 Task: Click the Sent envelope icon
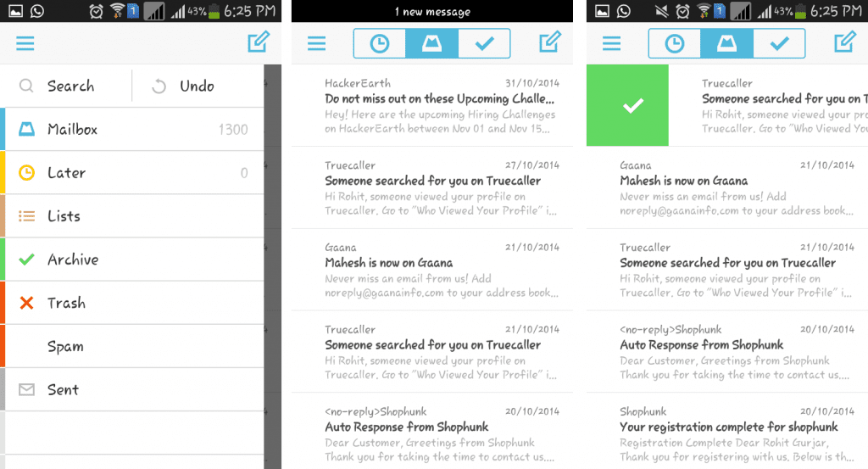(26, 389)
